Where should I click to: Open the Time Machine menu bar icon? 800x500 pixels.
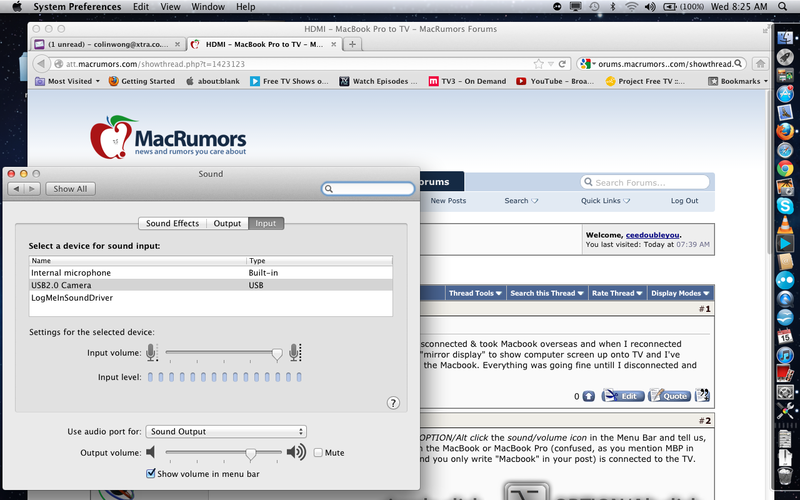(x=594, y=7)
